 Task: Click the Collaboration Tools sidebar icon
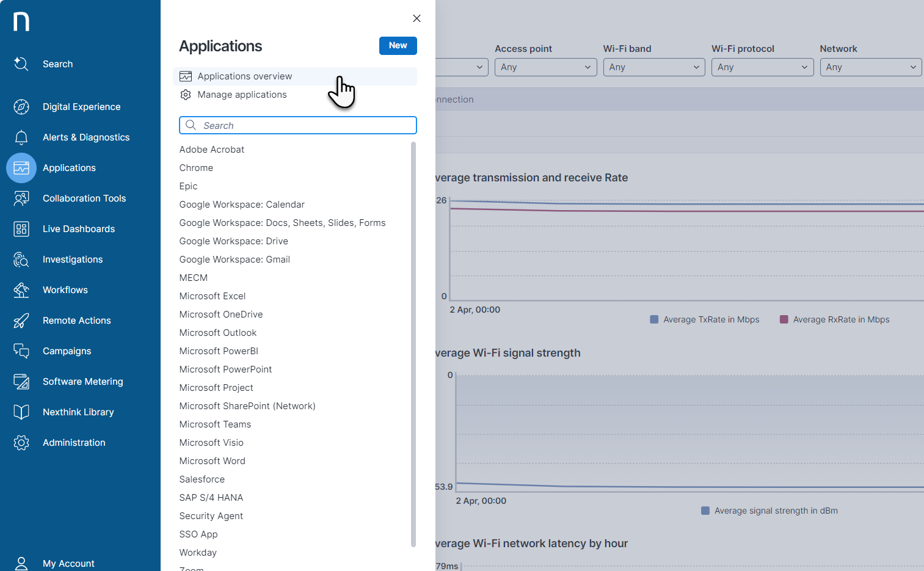(21, 198)
